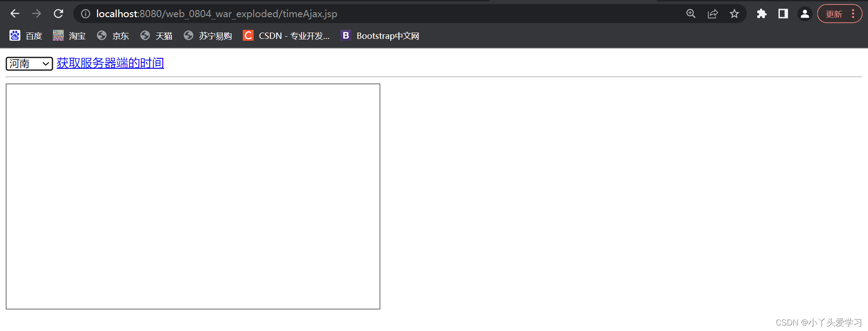Reload the current page
This screenshot has width=868, height=331.
58,14
